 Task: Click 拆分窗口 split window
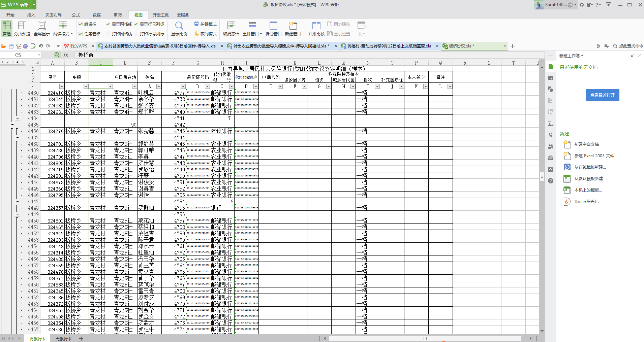coord(273,28)
